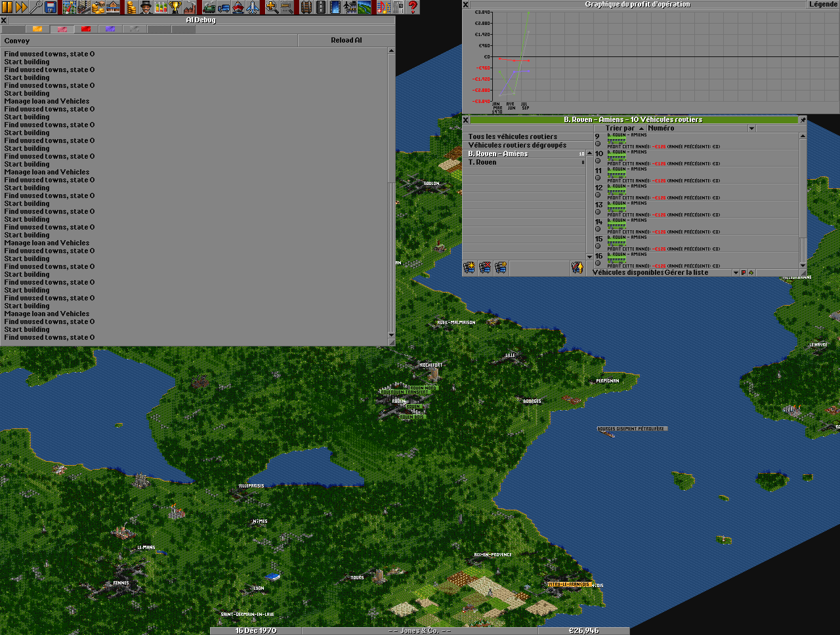Click AI Debug log scrollbar down arrow
The height and width of the screenshot is (635, 840).
pyautogui.click(x=392, y=335)
